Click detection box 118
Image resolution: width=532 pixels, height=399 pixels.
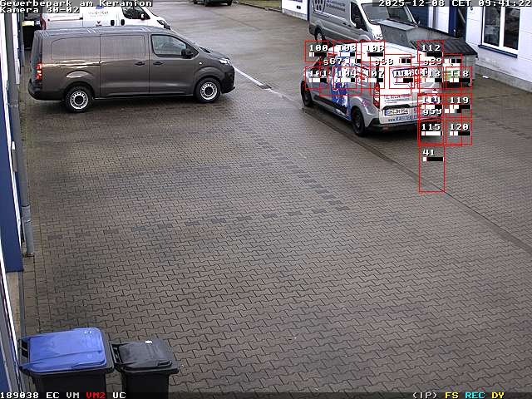click(x=459, y=77)
